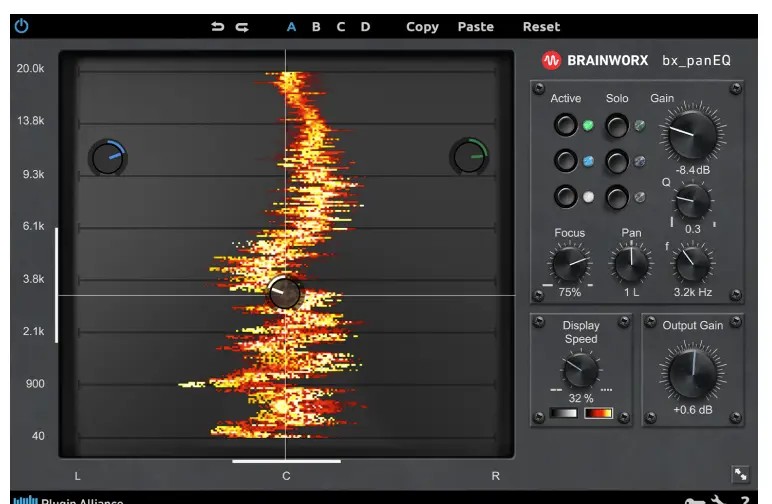
Task: Toggle Active button for white band
Action: tap(565, 196)
